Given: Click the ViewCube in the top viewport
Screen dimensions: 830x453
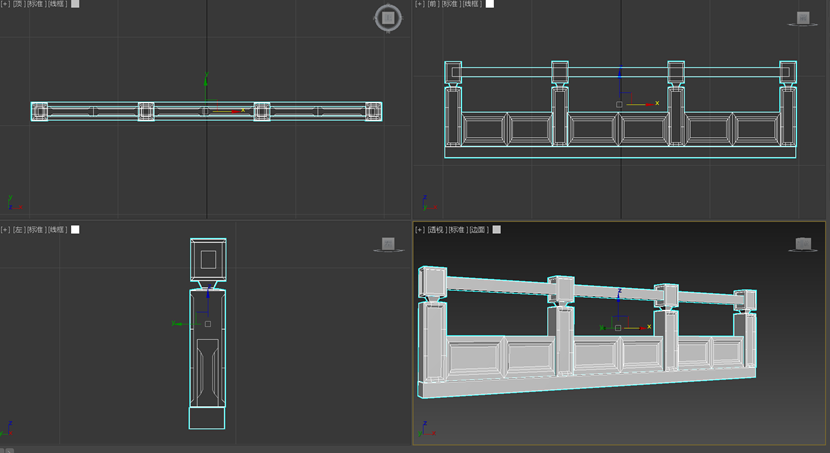Looking at the screenshot, I should 388,18.
